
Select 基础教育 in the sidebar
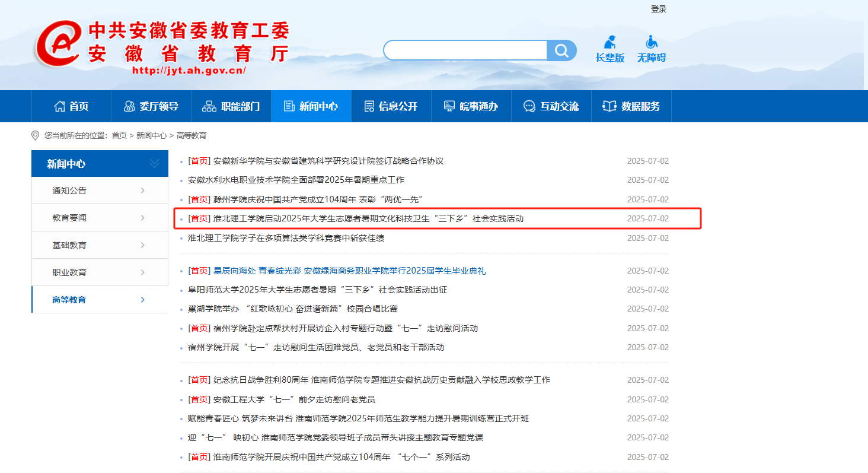pyautogui.click(x=69, y=245)
